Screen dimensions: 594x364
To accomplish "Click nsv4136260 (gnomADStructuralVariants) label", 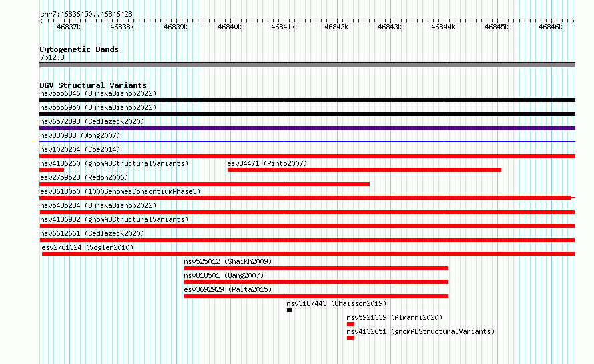I will 114,163.
